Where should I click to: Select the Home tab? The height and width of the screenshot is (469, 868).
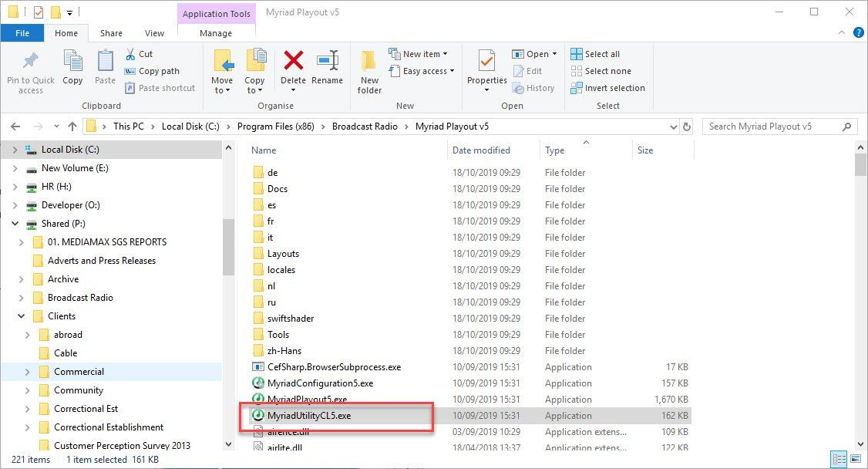(66, 33)
